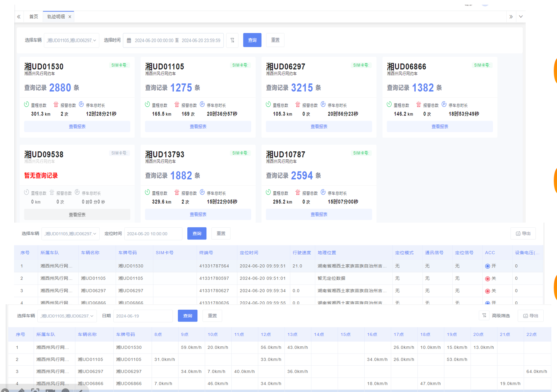Open middle panel 选择车辆 dropdown

click(x=70, y=234)
